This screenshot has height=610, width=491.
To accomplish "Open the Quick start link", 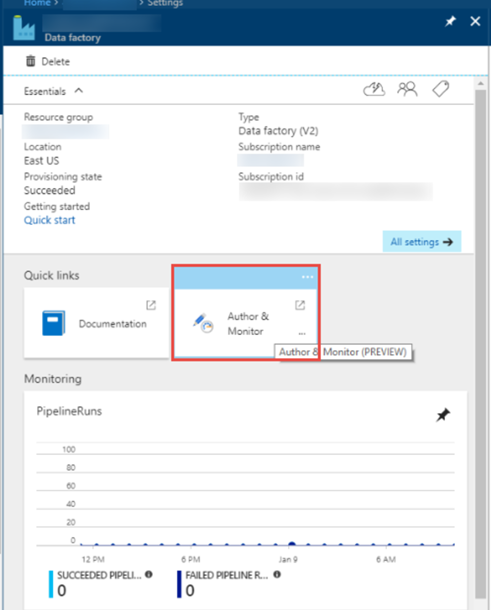I will tap(49, 220).
